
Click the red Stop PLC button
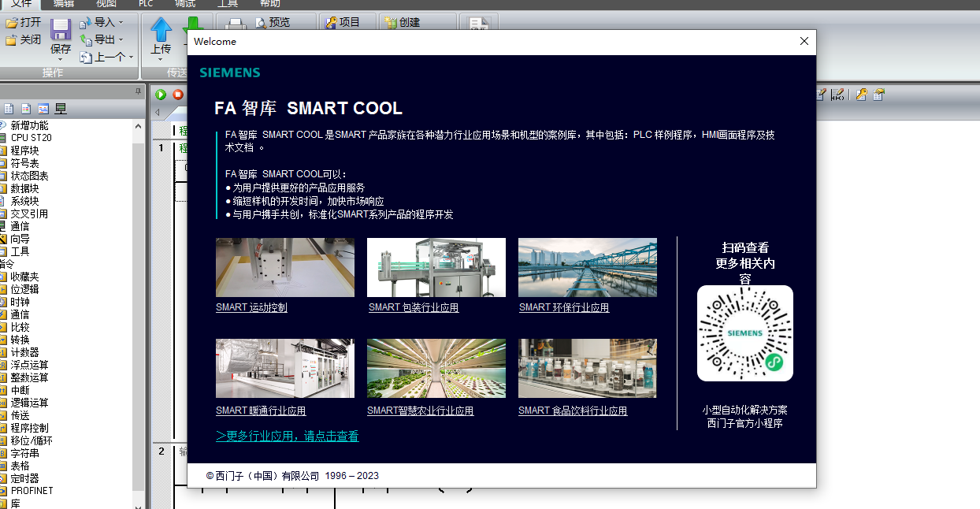[178, 95]
